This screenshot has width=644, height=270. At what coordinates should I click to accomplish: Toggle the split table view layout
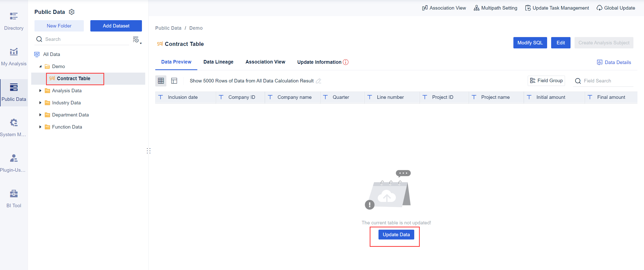pos(174,81)
